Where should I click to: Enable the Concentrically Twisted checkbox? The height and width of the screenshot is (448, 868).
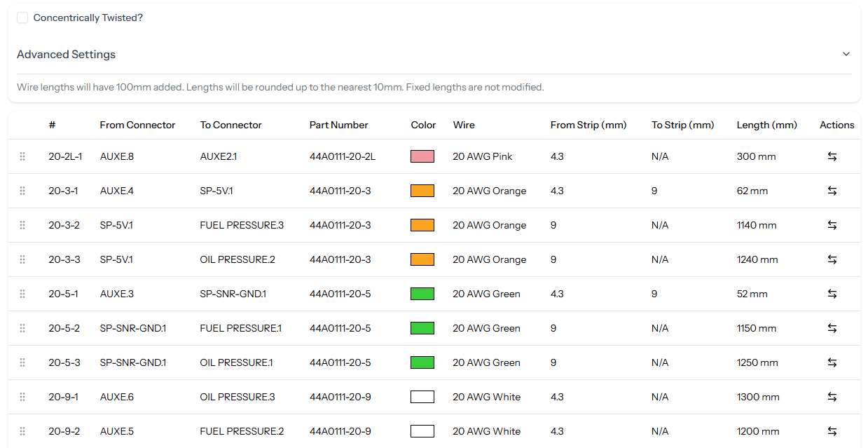22,18
